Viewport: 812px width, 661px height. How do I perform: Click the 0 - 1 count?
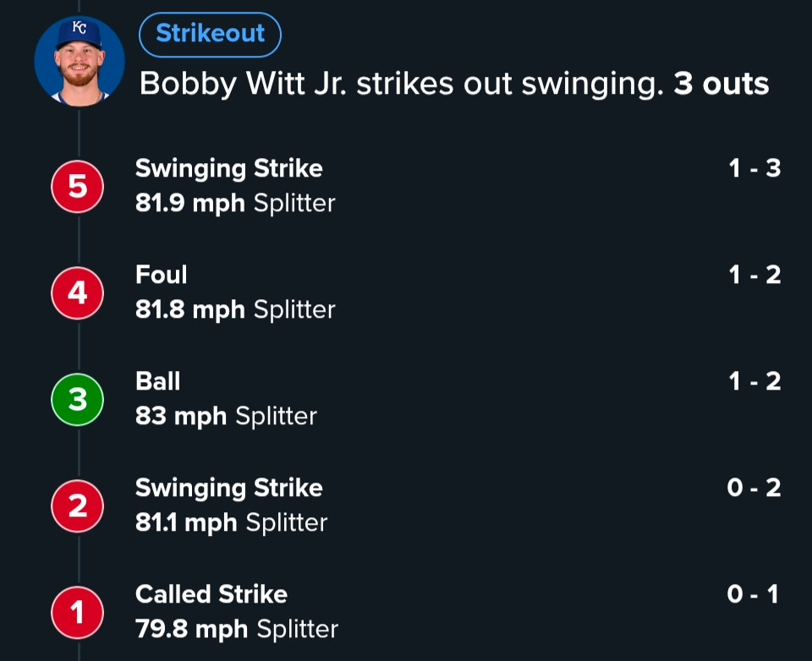753,594
